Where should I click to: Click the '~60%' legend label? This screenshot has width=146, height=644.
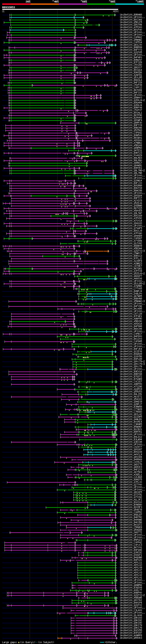tap(83, 2)
